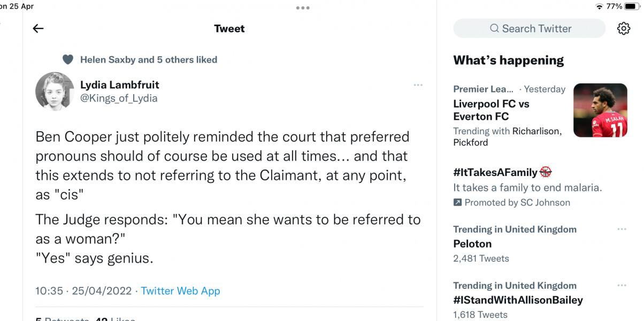The width and height of the screenshot is (644, 321).
Task: Open Lydia Lambfruit's profile via @Kings_of_Lydia
Action: 119,98
